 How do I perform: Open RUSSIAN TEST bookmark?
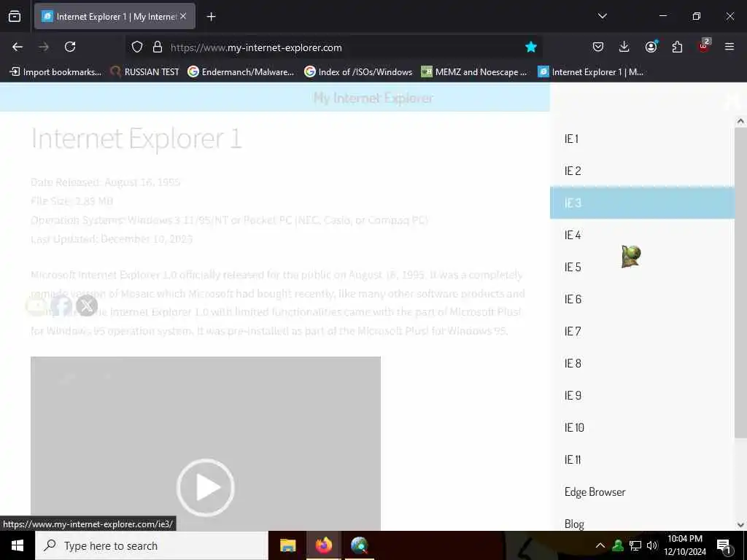[144, 72]
